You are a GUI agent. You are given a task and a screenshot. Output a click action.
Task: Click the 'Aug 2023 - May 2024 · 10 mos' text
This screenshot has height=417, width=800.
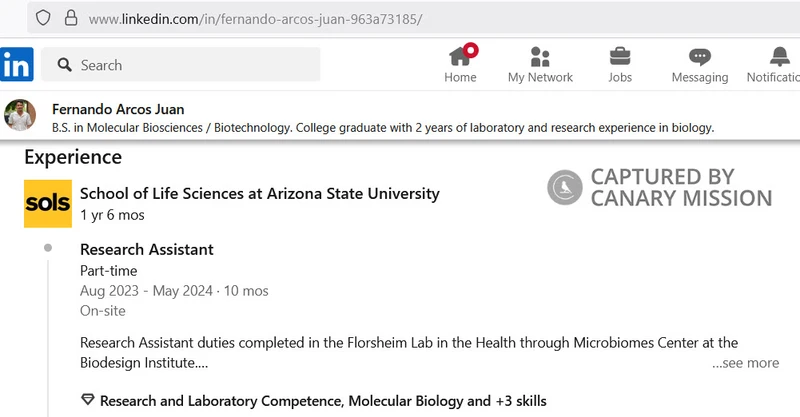174,291
